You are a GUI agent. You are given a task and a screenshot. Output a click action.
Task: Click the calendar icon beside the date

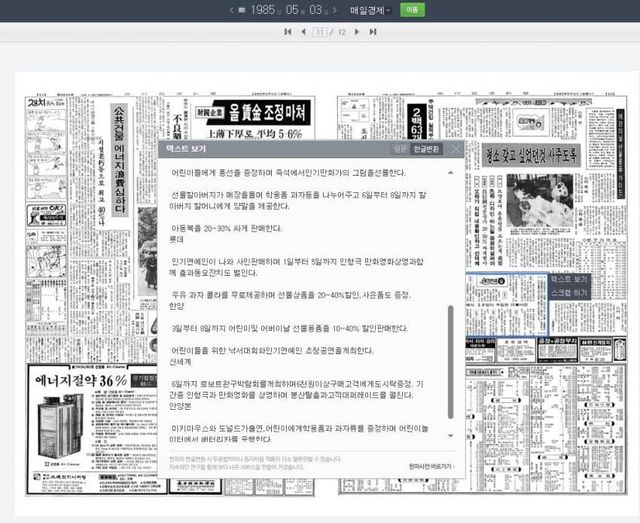[241, 9]
